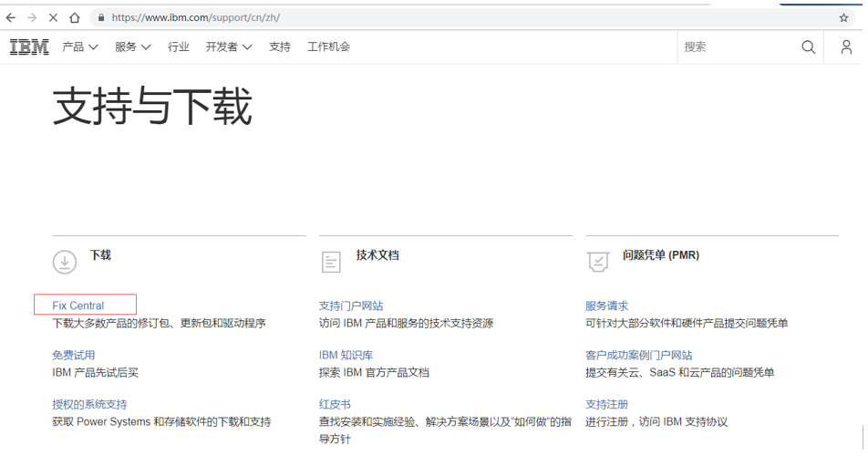Click the lock icon in address bar
Image resolution: width=868 pixels, height=456 pixels.
coord(100,17)
